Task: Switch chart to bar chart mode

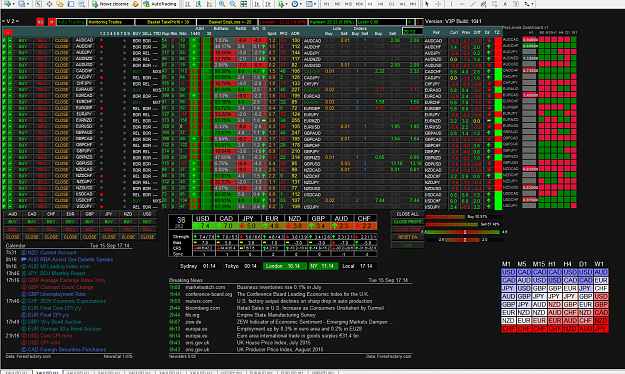Action: [188, 4]
